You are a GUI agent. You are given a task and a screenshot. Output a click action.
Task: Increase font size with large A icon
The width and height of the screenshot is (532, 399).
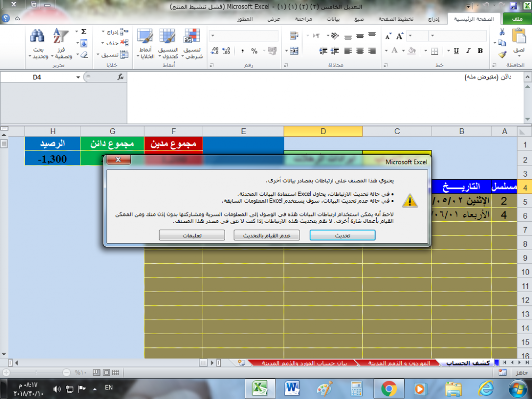pos(400,36)
